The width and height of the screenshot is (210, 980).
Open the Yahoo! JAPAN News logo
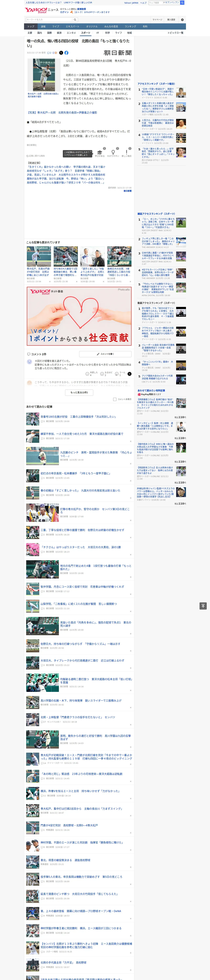(42, 10)
